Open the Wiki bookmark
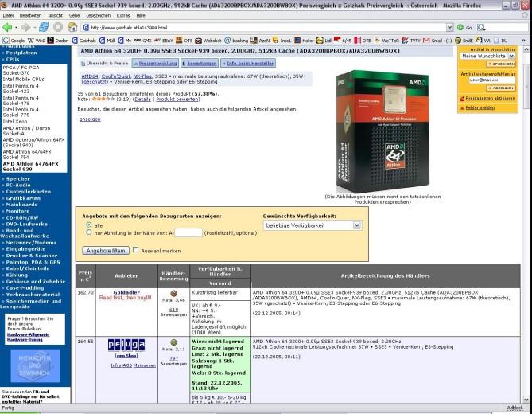The image size is (532, 414). (x=36, y=41)
